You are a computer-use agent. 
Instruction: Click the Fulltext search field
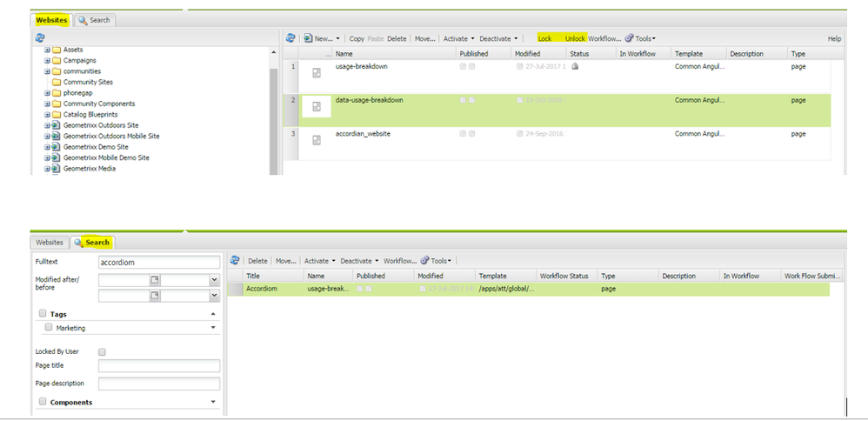tap(159, 263)
